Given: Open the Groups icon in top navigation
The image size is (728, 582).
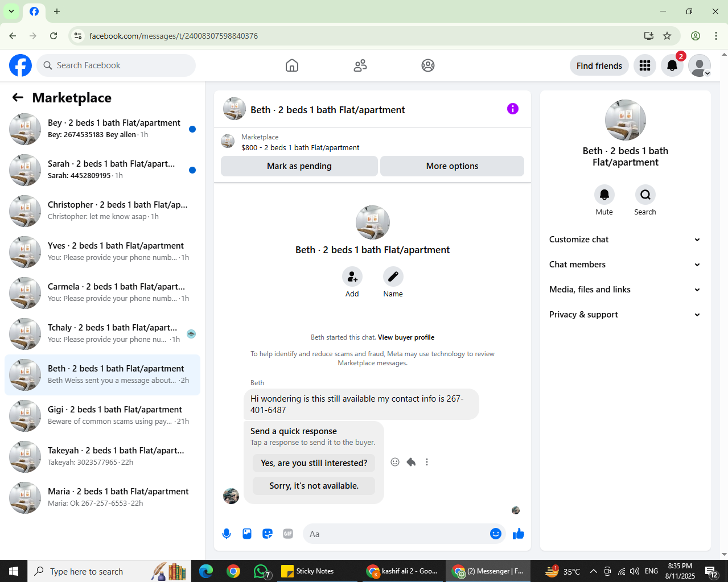Looking at the screenshot, I should click(x=428, y=65).
